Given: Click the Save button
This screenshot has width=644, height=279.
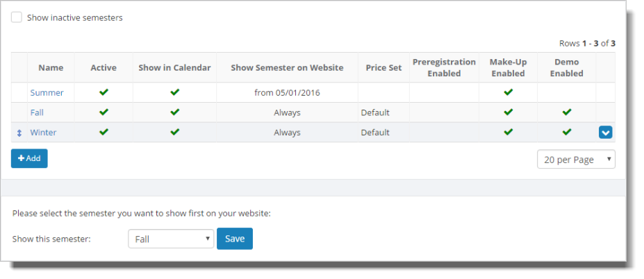Looking at the screenshot, I should coord(235,239).
